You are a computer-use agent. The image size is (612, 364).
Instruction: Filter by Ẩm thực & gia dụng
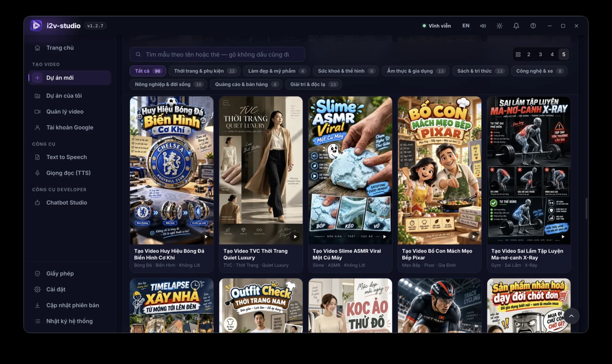[416, 71]
